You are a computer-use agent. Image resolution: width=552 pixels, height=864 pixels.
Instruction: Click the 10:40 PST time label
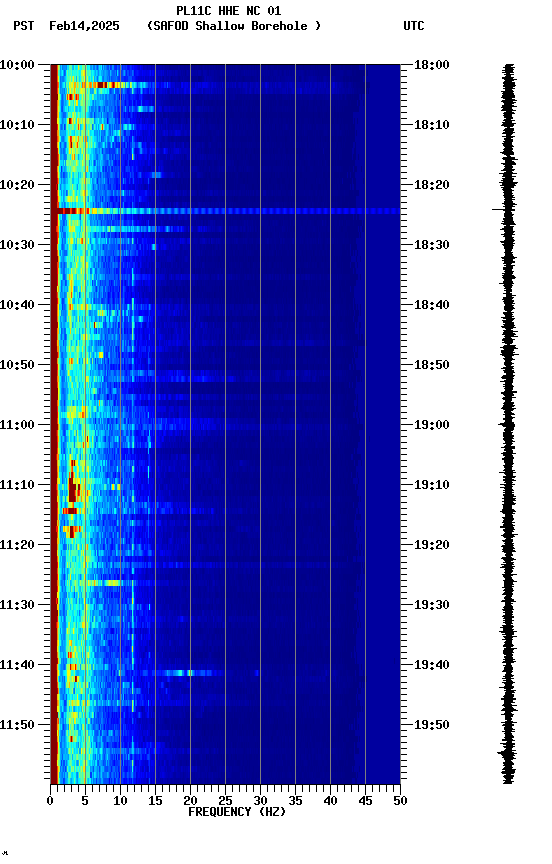tap(17, 305)
